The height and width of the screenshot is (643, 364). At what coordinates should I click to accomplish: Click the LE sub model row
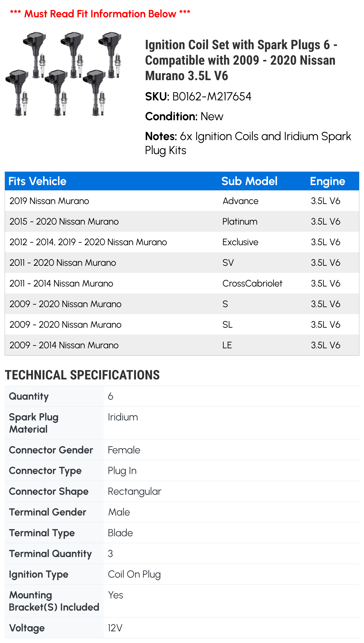tap(182, 345)
